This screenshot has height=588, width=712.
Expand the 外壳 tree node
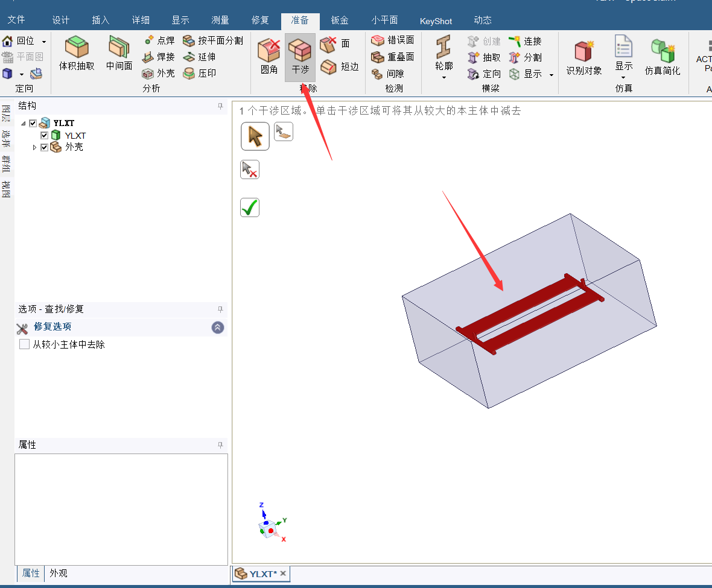(34, 147)
